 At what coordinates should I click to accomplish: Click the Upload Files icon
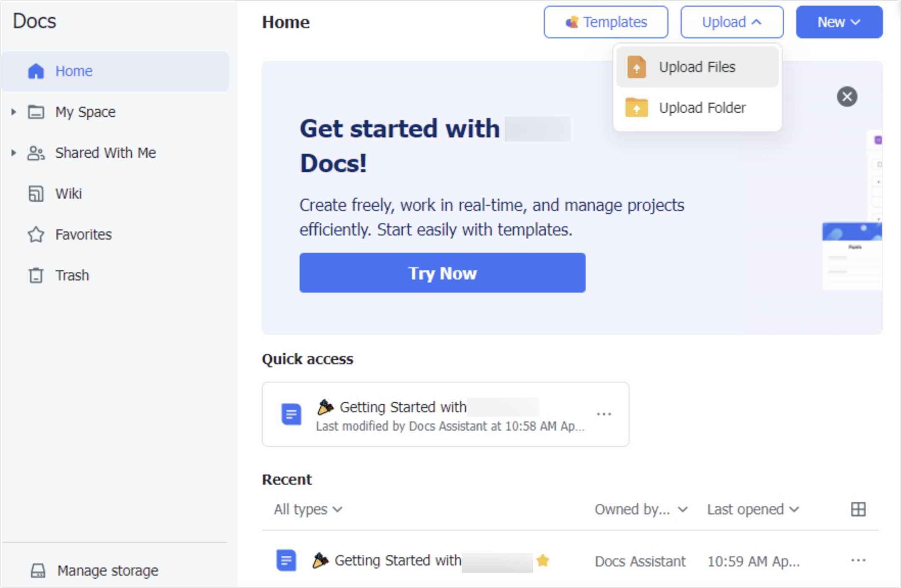(x=636, y=67)
